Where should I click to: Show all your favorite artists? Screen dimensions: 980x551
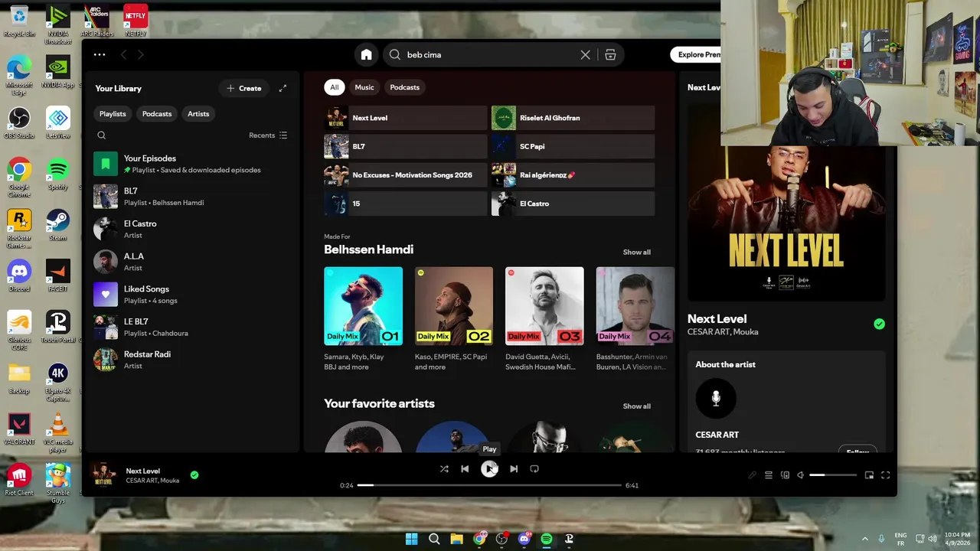636,406
